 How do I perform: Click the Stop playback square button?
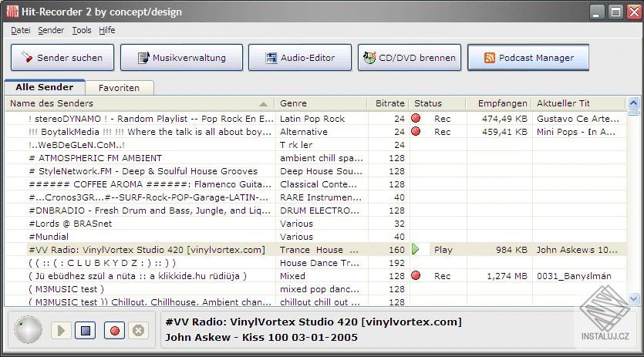tap(86, 330)
